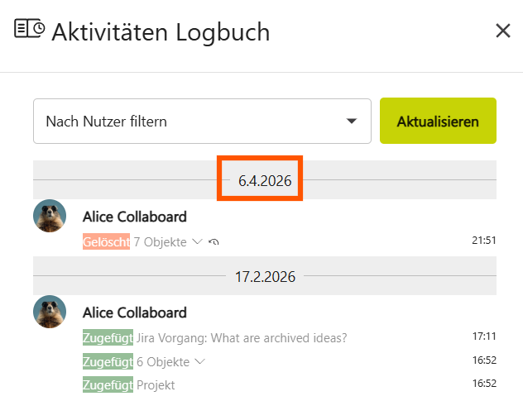The width and height of the screenshot is (523, 420).
Task: Open the Jira Vorgang archived ideas entry
Action: point(242,337)
